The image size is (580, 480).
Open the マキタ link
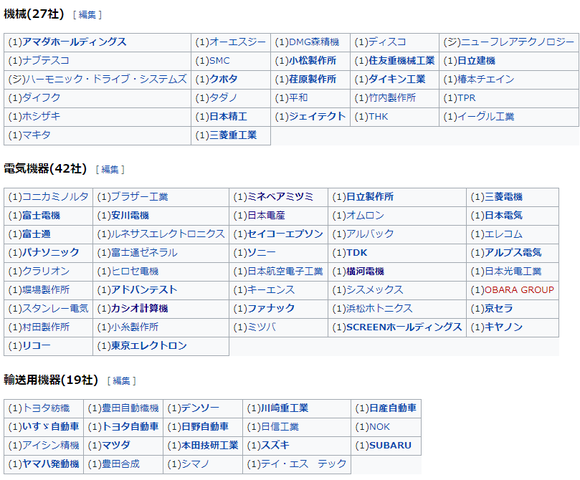pyautogui.click(x=36, y=135)
